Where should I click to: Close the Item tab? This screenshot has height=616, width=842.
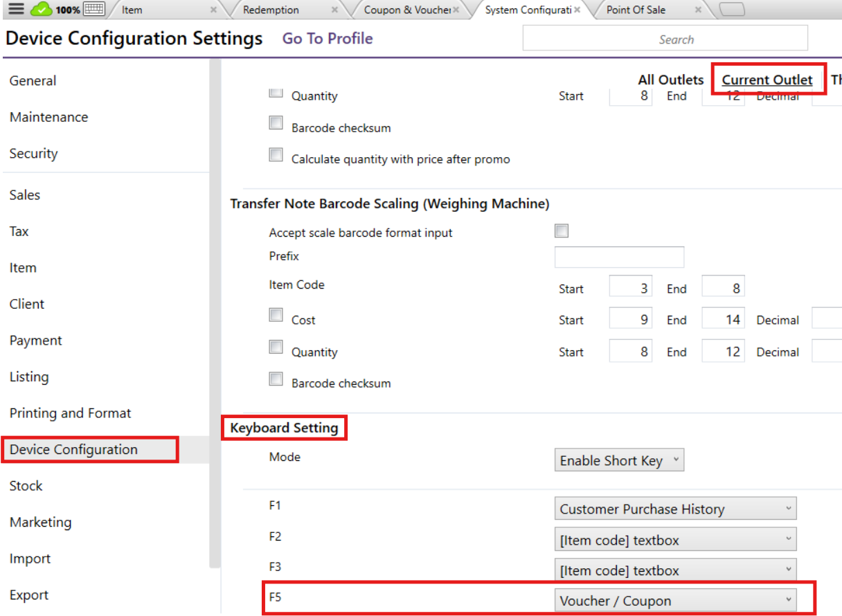tap(213, 10)
